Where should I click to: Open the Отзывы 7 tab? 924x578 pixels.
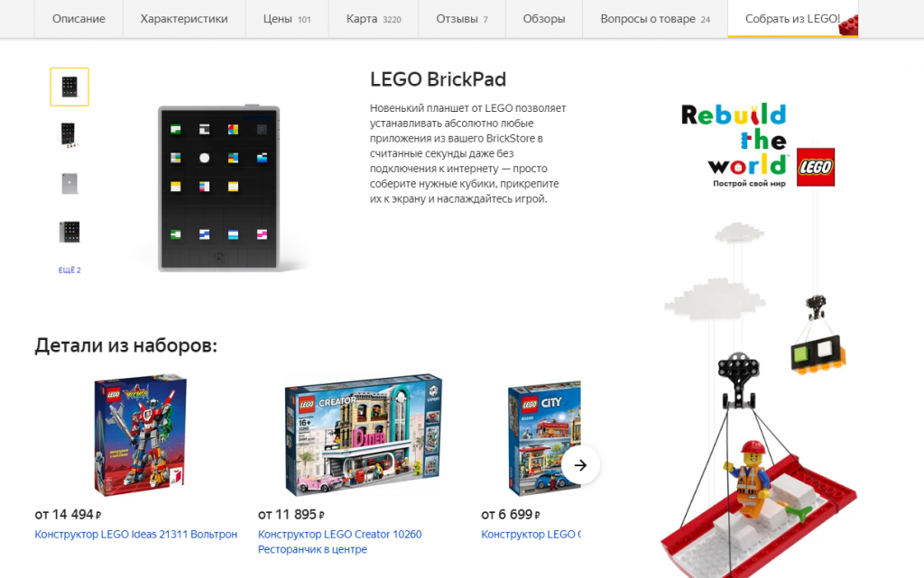point(462,19)
